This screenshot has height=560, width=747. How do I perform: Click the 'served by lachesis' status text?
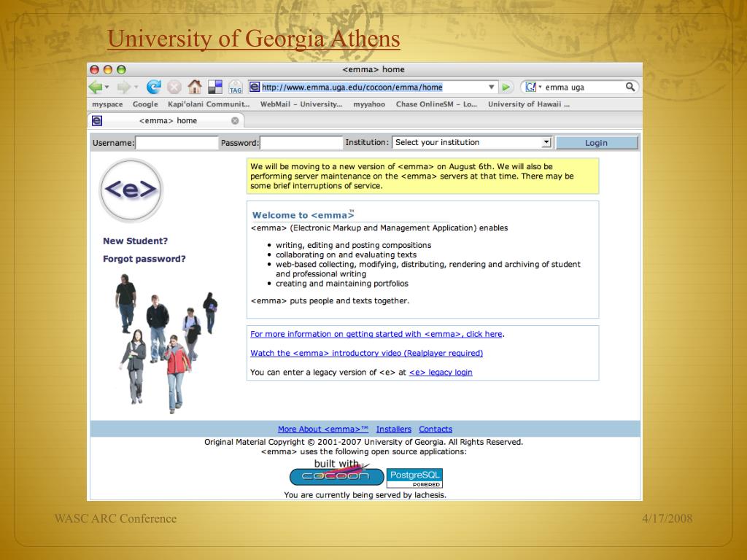point(365,495)
